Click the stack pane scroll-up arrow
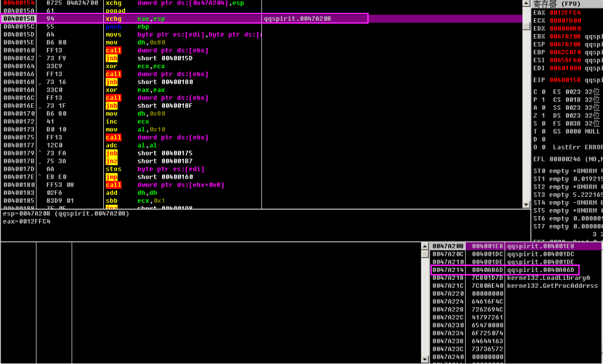Image resolution: width=603 pixels, height=364 pixels. tap(425, 246)
